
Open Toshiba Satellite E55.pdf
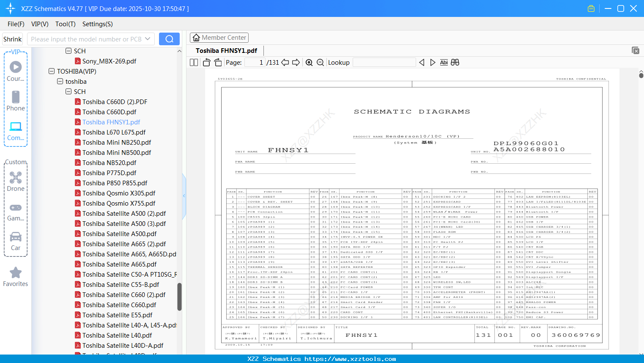118,315
